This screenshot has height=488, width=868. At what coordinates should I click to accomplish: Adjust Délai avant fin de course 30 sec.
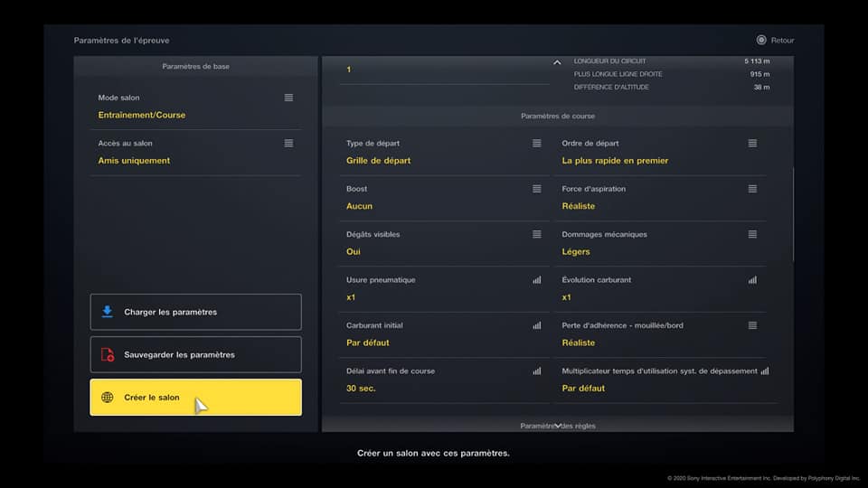(361, 389)
